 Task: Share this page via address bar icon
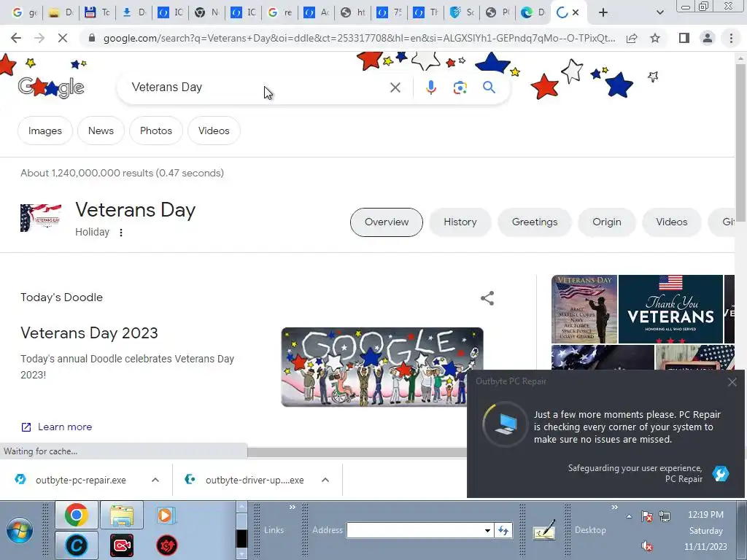(x=632, y=38)
